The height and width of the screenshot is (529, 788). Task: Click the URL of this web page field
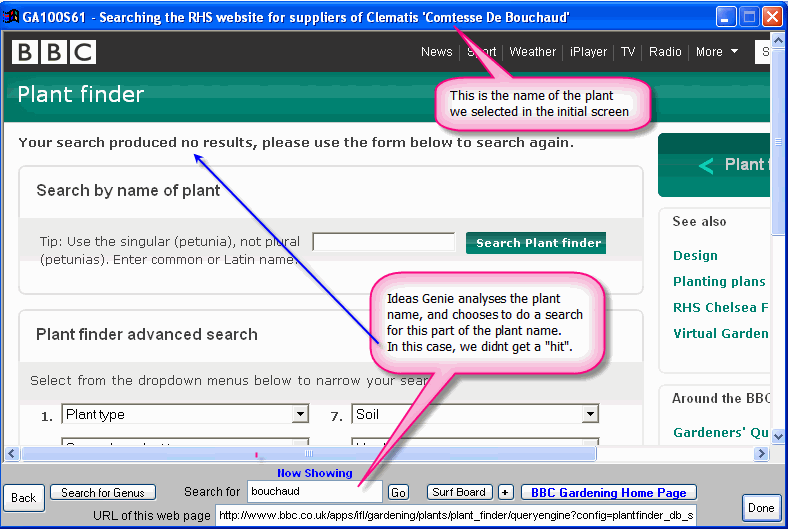click(x=456, y=515)
